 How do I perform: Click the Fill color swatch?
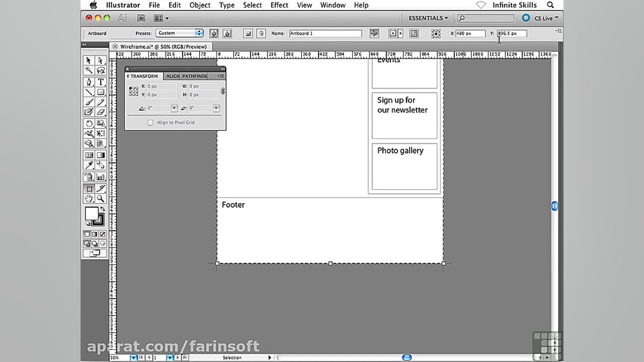pyautogui.click(x=91, y=213)
